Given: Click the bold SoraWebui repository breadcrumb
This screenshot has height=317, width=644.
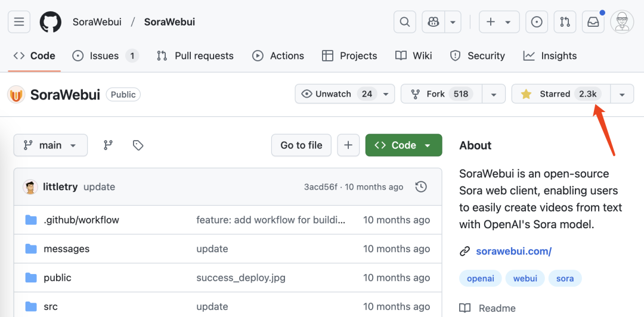Looking at the screenshot, I should click(x=169, y=22).
